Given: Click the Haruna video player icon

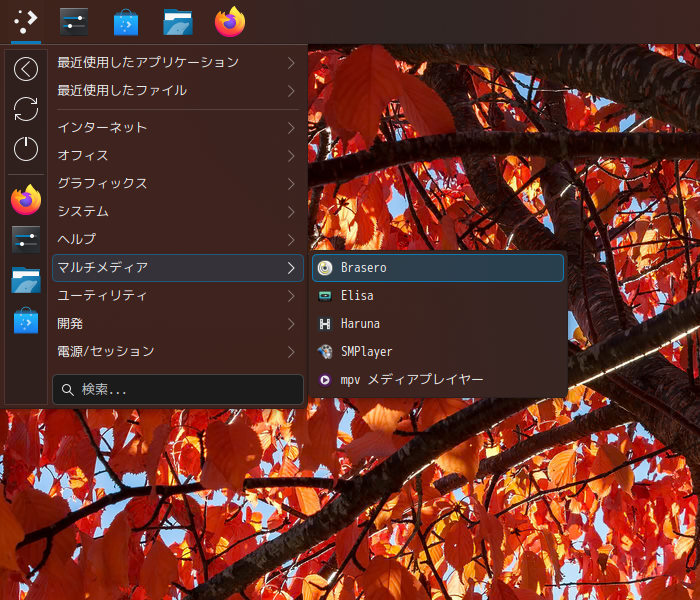Looking at the screenshot, I should click(325, 324).
